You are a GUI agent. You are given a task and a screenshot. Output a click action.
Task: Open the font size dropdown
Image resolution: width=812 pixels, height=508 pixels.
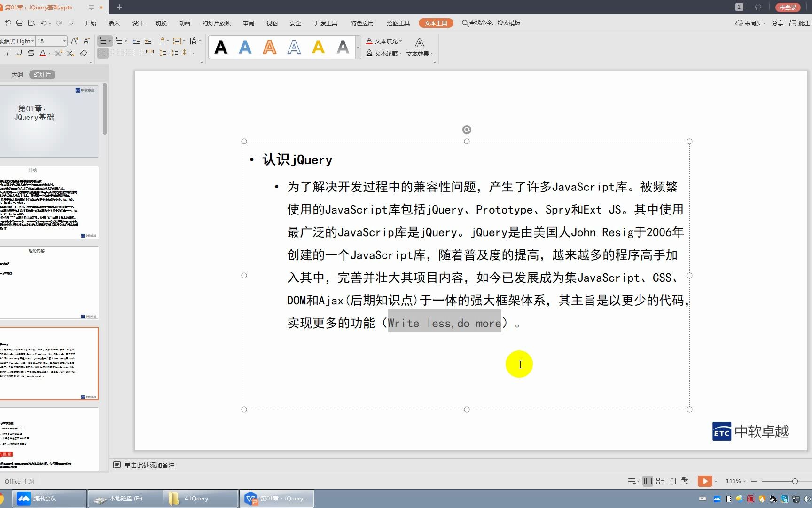(x=64, y=41)
